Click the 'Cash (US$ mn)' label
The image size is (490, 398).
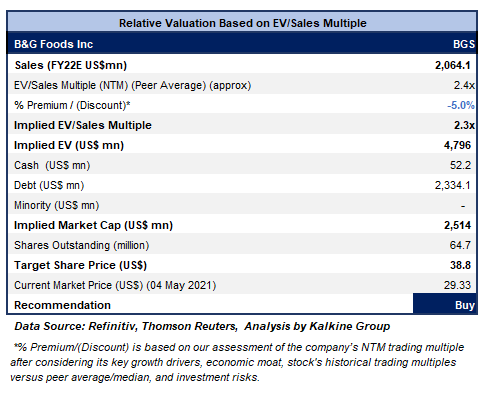coord(52,165)
